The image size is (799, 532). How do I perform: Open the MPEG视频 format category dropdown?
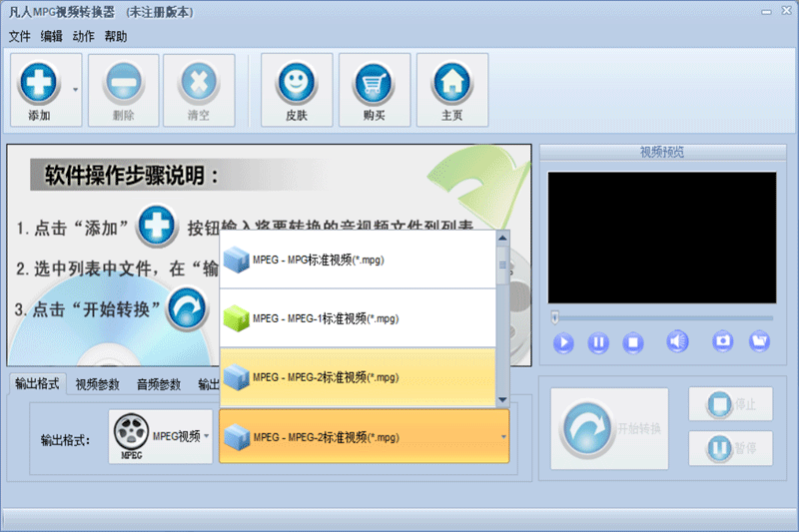tap(161, 437)
